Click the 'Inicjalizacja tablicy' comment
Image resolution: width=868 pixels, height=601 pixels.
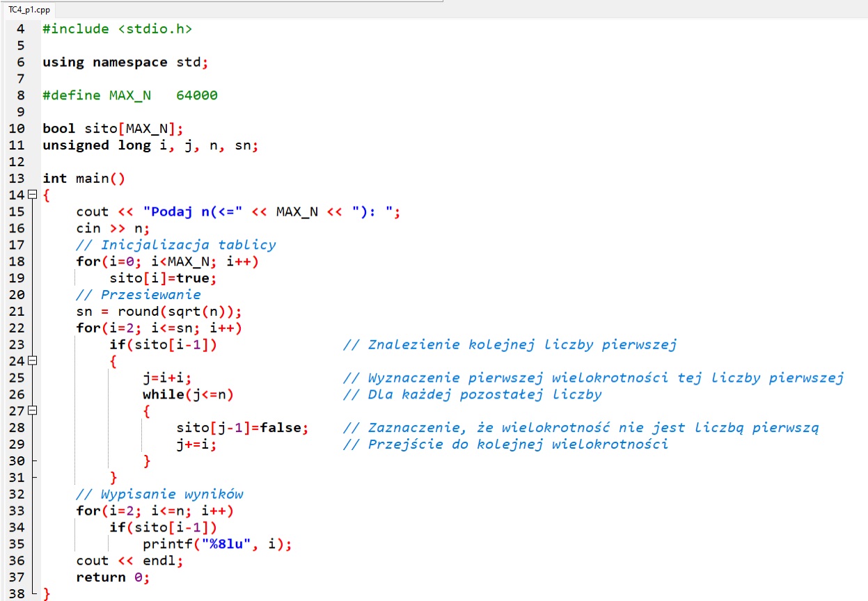(176, 245)
